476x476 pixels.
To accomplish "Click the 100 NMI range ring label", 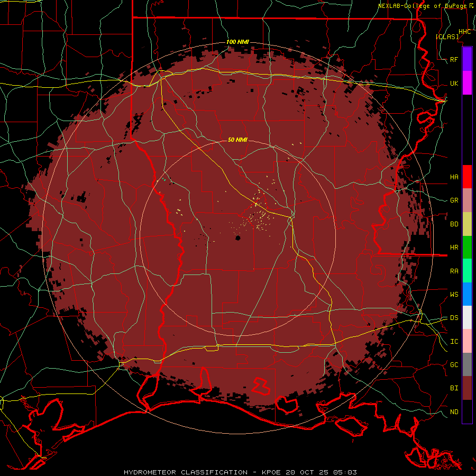I will [237, 42].
